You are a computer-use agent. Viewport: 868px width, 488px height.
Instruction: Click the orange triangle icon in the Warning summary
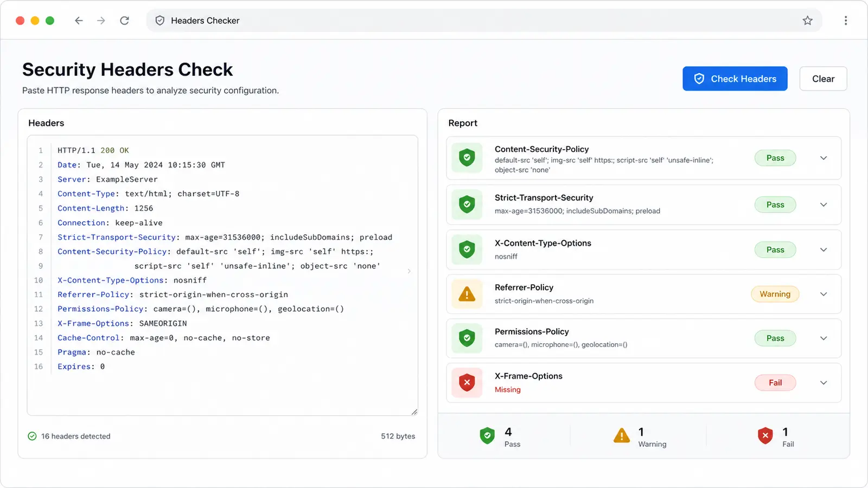[x=622, y=435]
